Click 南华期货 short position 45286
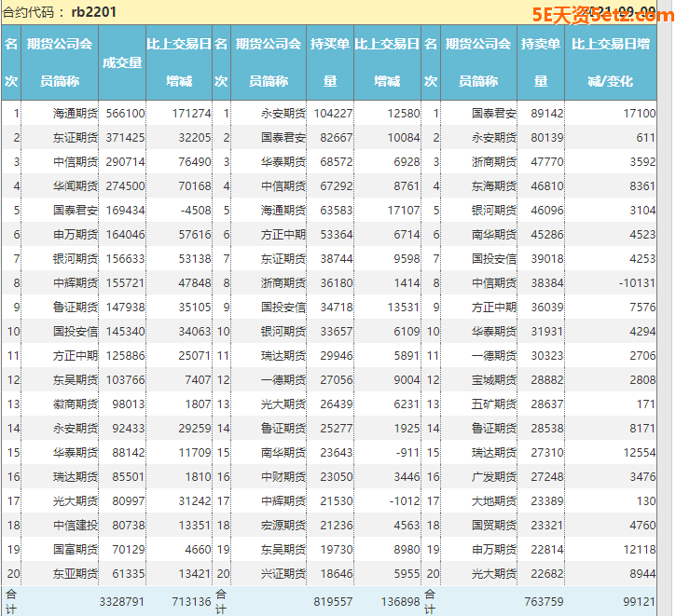Viewport: 676px width, 616px height. coord(547,234)
